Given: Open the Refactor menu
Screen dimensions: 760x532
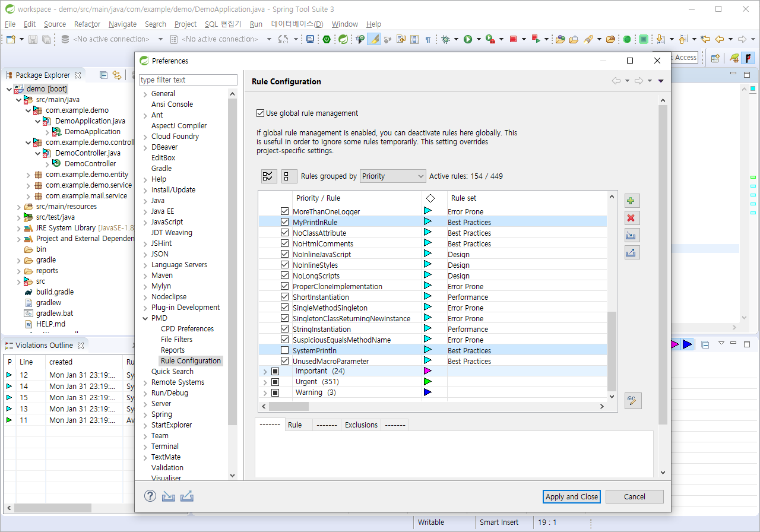Looking at the screenshot, I should pos(87,24).
